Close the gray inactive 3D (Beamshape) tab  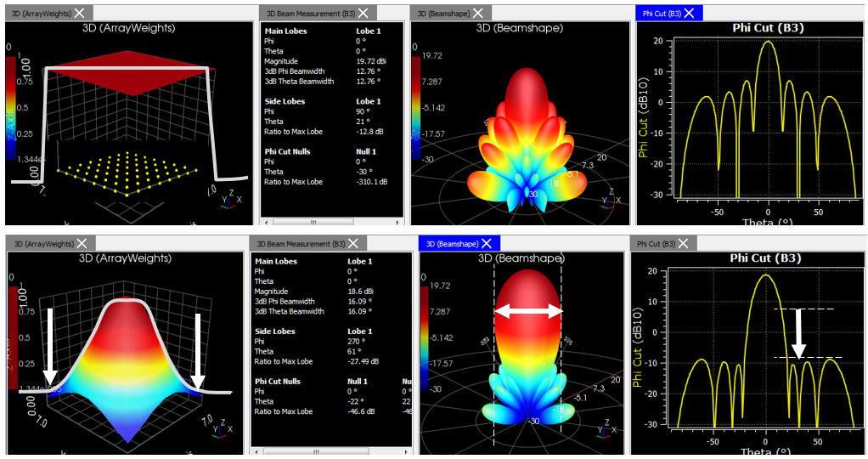point(478,13)
